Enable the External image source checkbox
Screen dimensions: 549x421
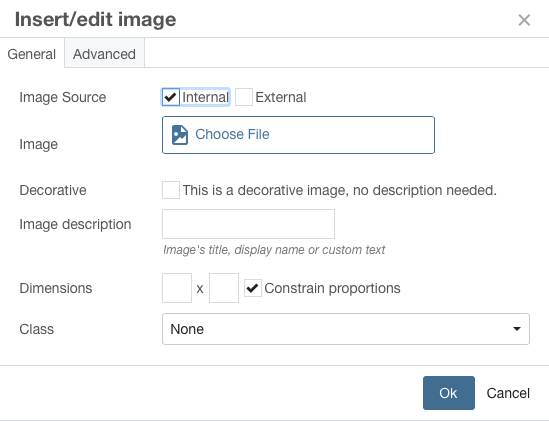point(244,97)
